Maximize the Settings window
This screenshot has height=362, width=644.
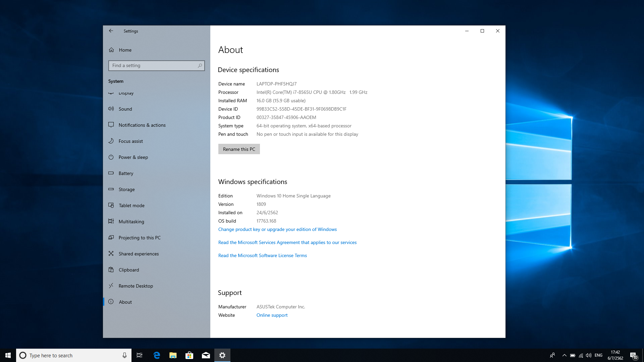tap(482, 31)
